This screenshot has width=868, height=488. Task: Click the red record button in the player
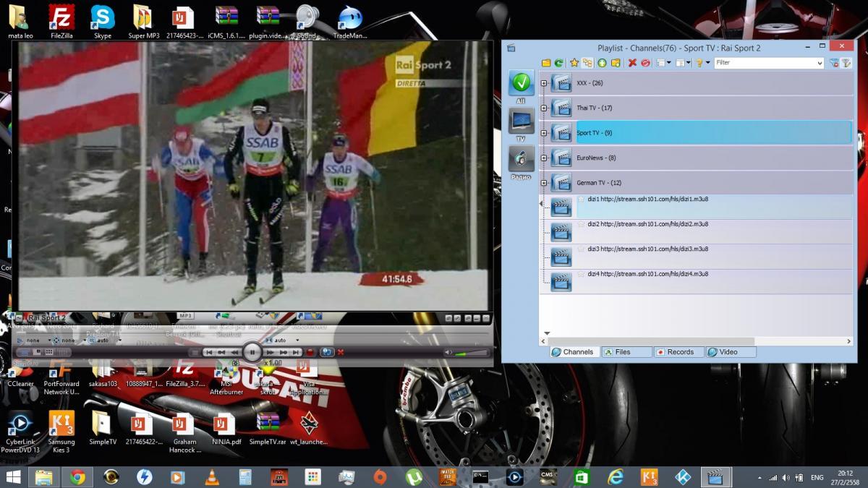310,352
